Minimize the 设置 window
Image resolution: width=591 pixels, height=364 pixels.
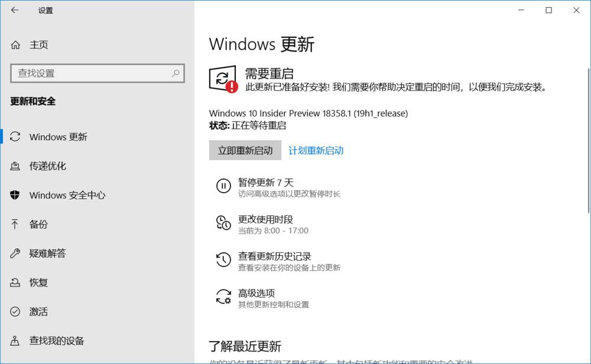521,10
